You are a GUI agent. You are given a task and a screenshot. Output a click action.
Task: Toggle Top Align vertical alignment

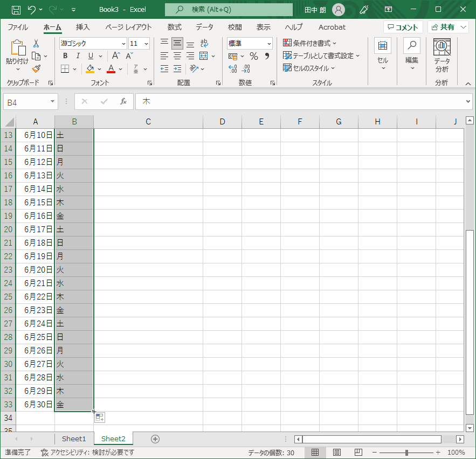(164, 43)
